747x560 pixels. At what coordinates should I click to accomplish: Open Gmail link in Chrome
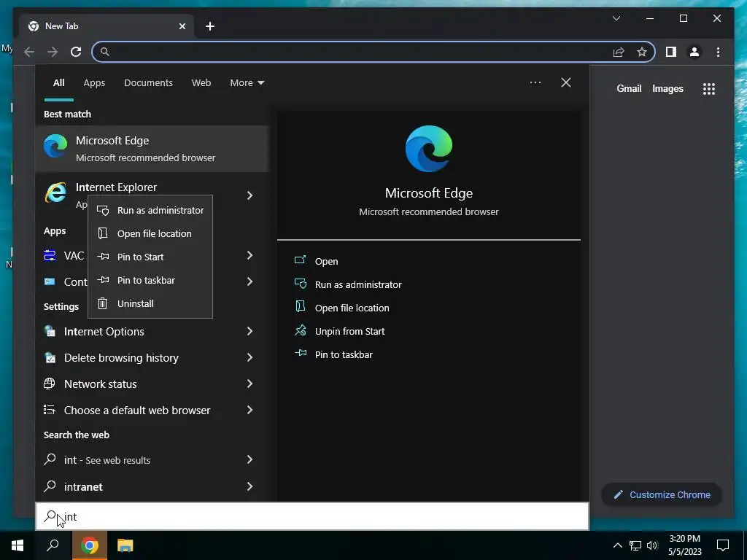click(x=629, y=88)
